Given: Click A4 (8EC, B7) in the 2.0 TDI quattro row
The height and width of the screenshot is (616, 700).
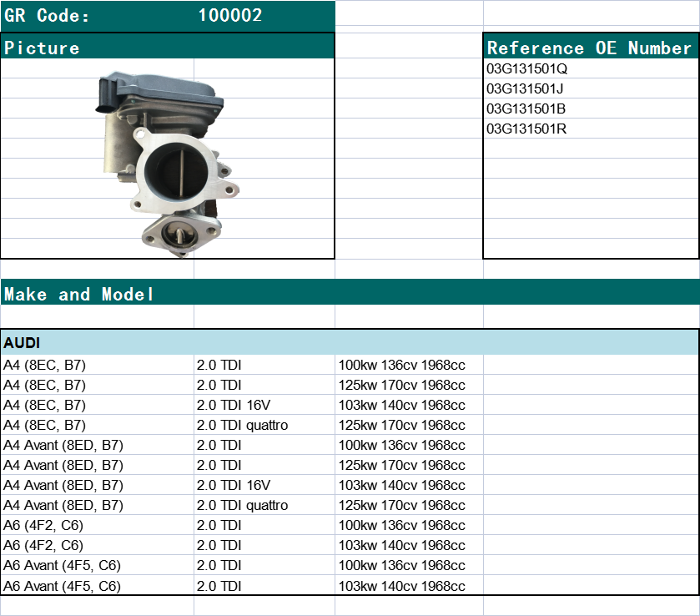Looking at the screenshot, I should point(44,425).
